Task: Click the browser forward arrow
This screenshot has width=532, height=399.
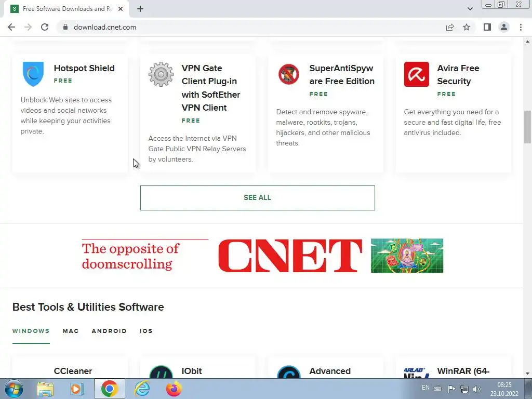Action: (x=28, y=27)
